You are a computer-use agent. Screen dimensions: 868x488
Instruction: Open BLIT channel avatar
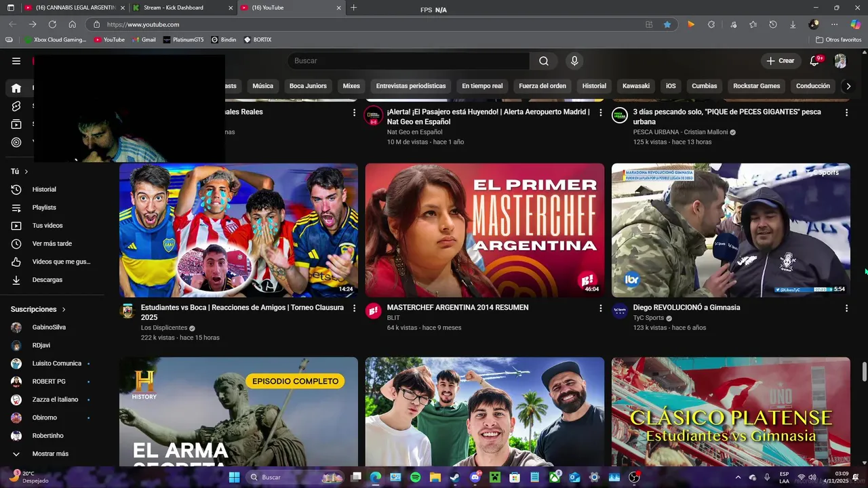(x=373, y=311)
